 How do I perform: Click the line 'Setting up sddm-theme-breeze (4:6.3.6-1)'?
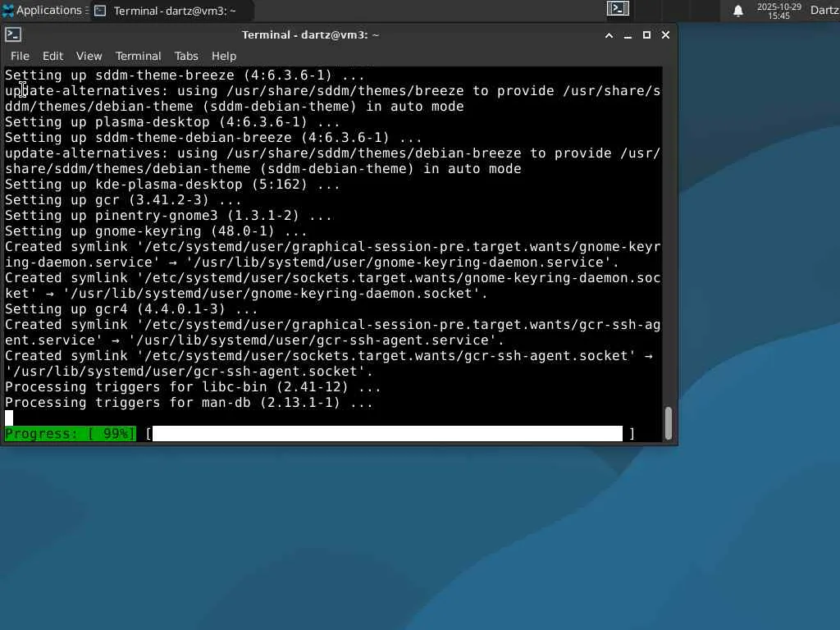(185, 75)
